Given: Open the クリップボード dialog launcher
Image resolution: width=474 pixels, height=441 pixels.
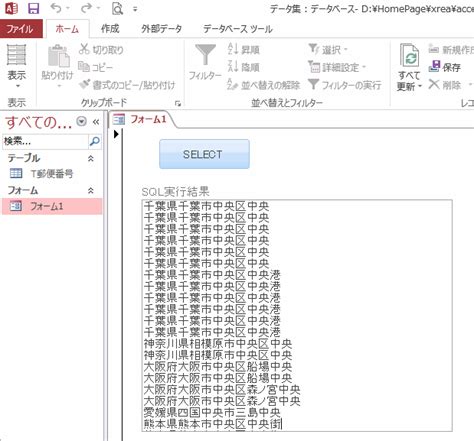Looking at the screenshot, I should tap(178, 103).
